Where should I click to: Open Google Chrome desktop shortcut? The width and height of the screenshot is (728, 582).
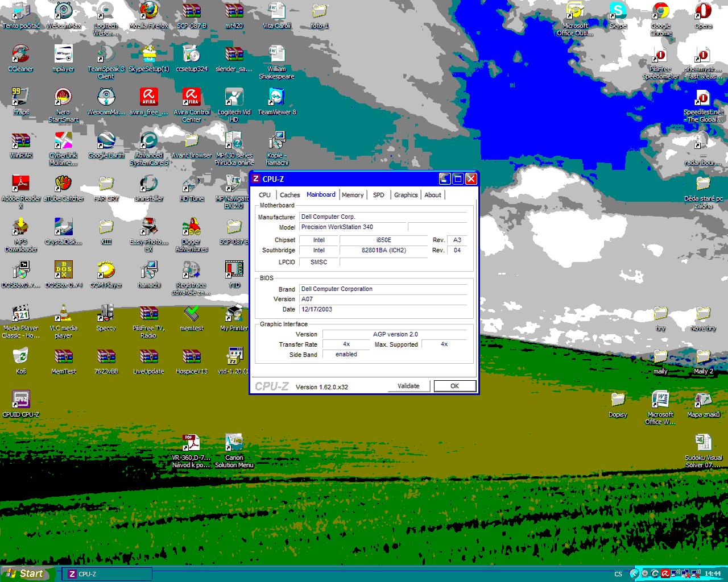click(660, 19)
